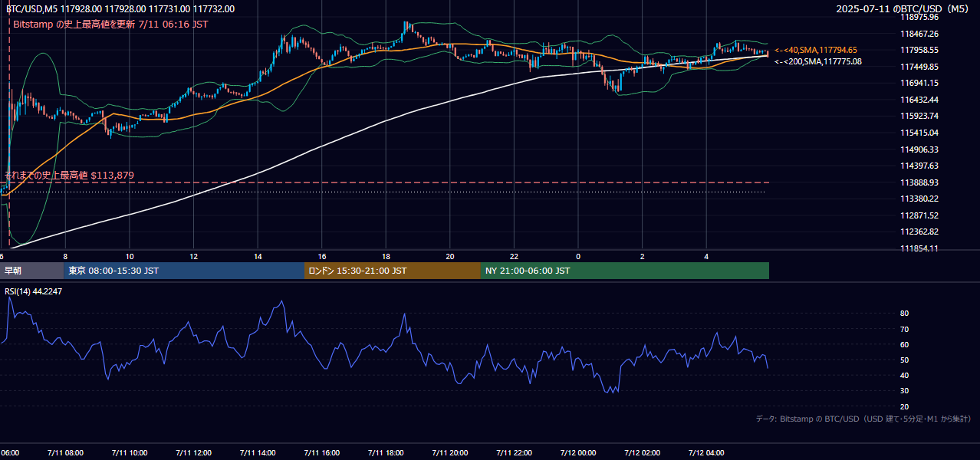Click the 7/12 02:00 time label
Image resolution: width=980 pixels, height=460 pixels.
point(642,453)
